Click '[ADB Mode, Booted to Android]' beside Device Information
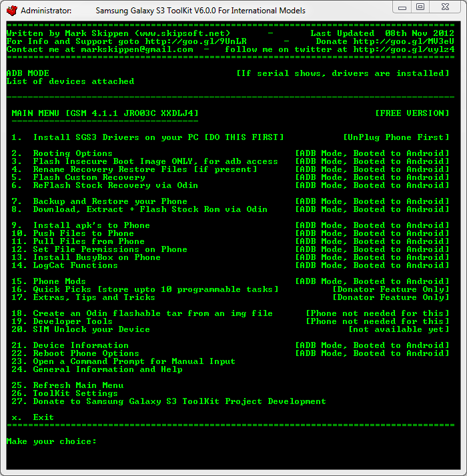Screen dimensions: 467x476 (x=372, y=345)
